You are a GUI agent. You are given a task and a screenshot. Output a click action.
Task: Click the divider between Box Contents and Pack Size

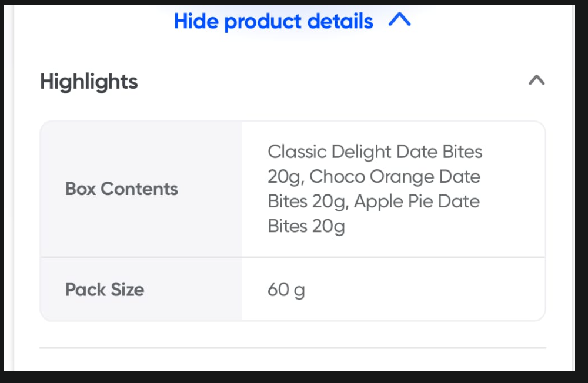click(292, 257)
